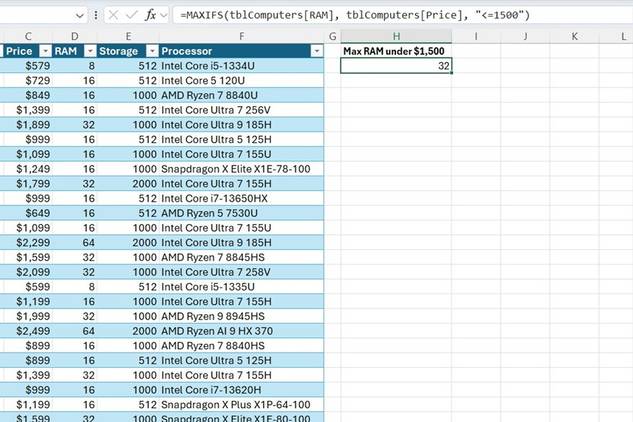This screenshot has width=633, height=422.
Task: Select the '$599' price cell
Action: (x=27, y=287)
